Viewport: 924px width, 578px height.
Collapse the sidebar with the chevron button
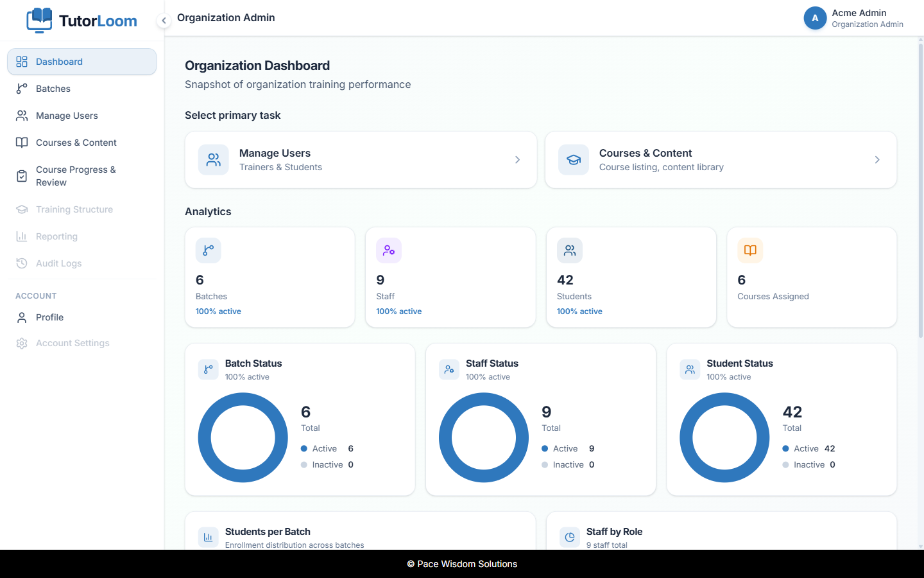coord(164,21)
